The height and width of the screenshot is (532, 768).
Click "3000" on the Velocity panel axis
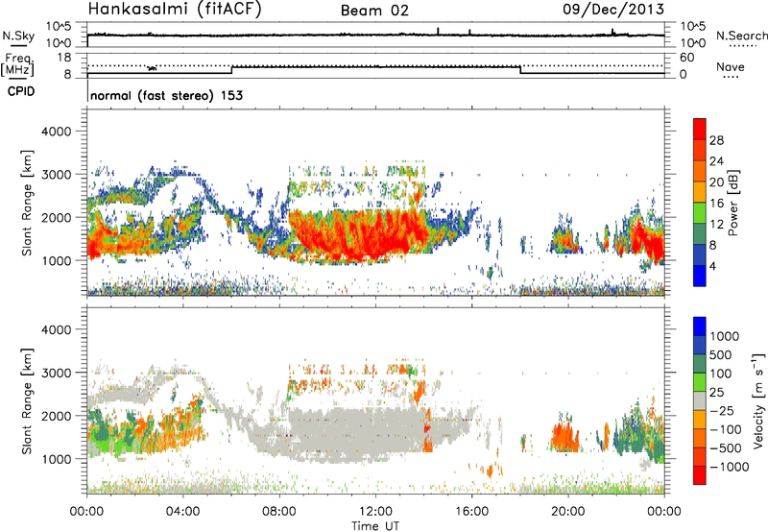click(x=56, y=373)
